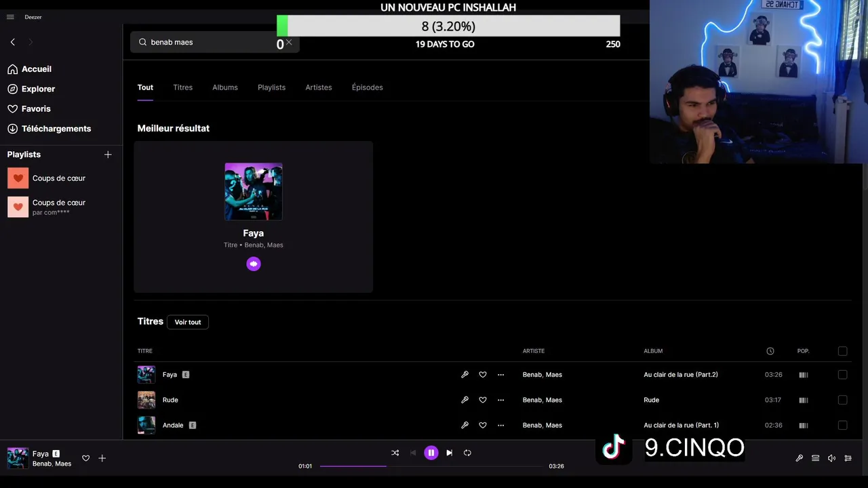Clear the search field with the X
Image resolution: width=868 pixels, height=488 pixels.
click(289, 42)
